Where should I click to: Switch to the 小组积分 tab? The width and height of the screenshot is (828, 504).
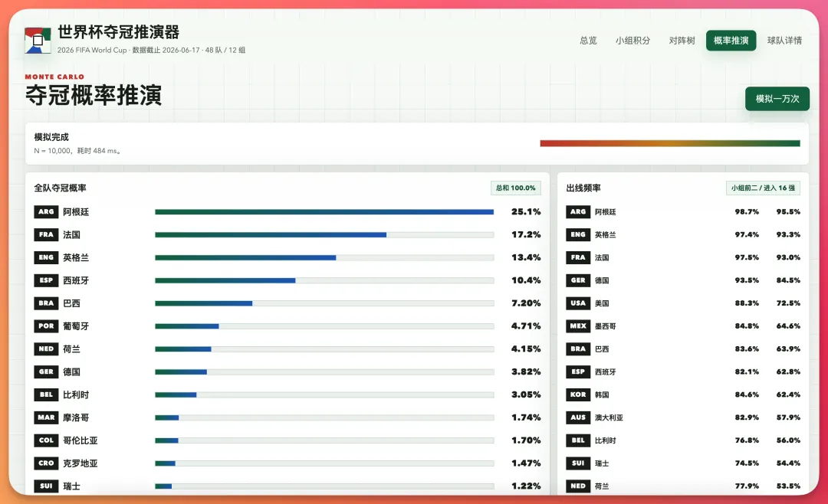click(632, 41)
